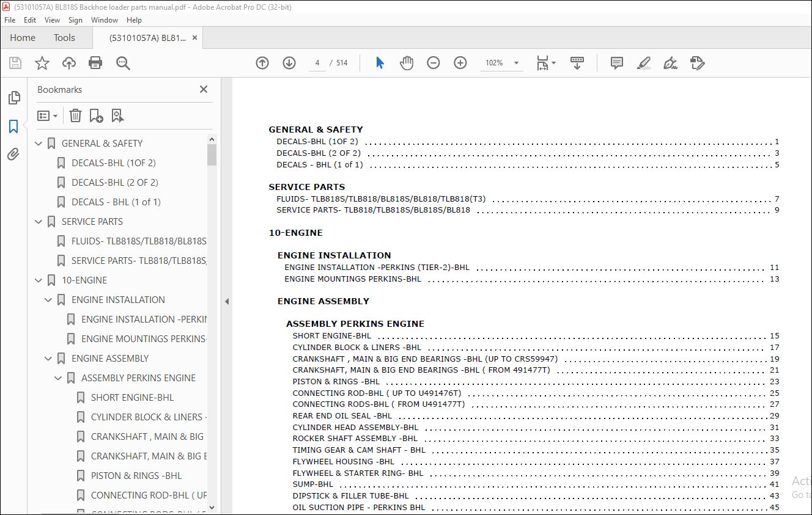Click the find current bookmark icon

(117, 115)
